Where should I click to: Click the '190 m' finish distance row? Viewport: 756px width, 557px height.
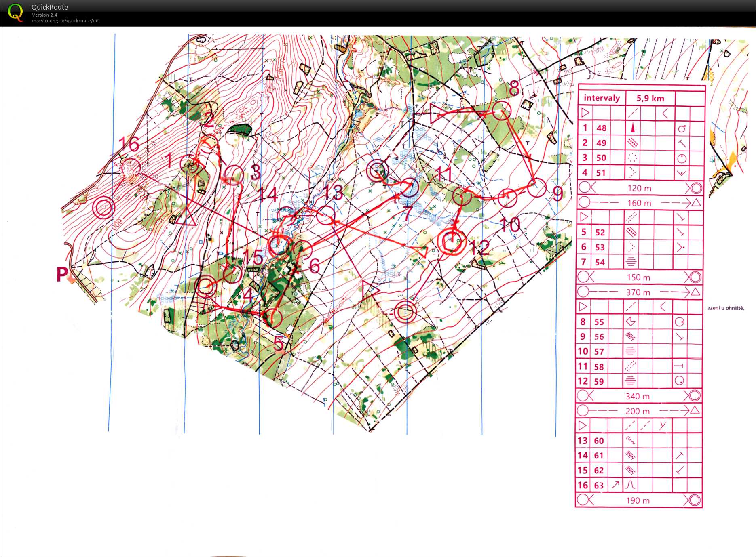coord(639,500)
